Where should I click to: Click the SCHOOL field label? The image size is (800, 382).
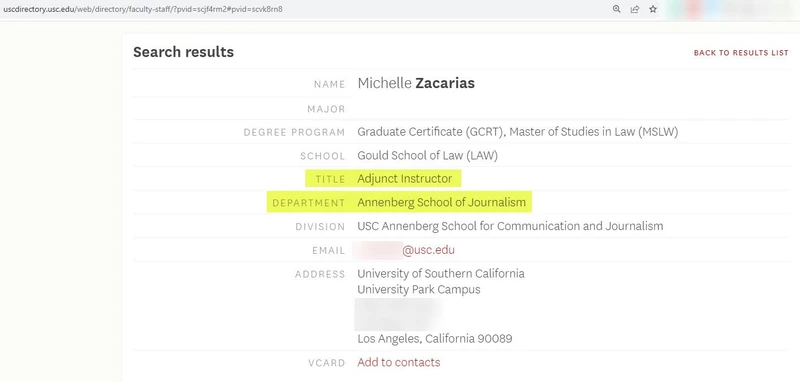pos(322,157)
